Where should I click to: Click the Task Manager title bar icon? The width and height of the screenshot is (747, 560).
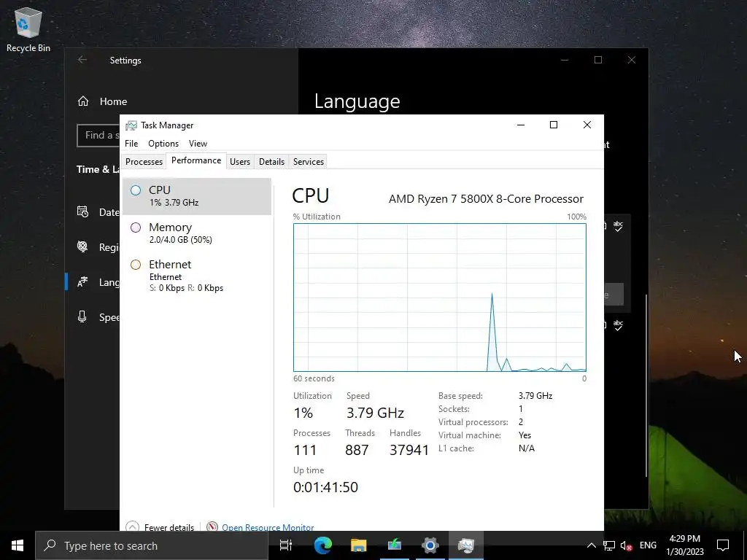point(131,125)
